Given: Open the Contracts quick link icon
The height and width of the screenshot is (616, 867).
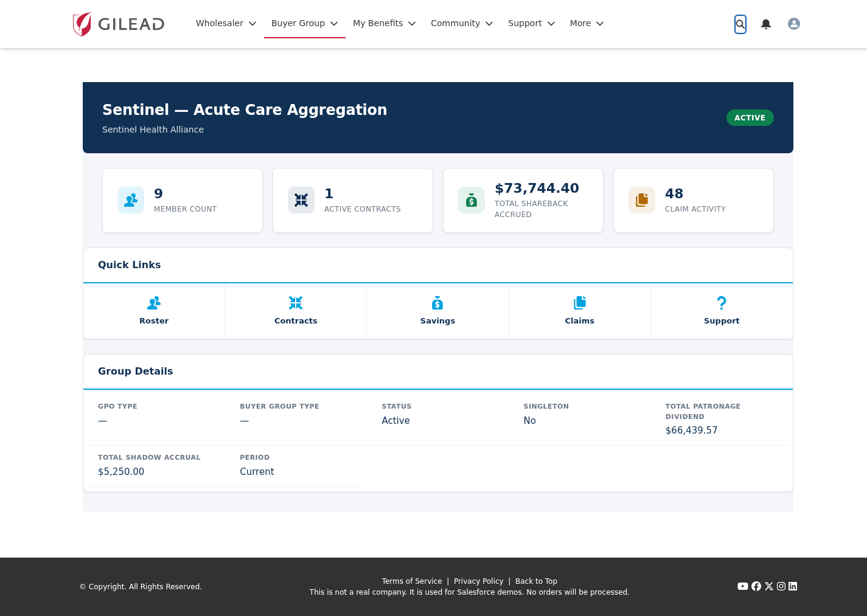Looking at the screenshot, I should click(x=296, y=303).
